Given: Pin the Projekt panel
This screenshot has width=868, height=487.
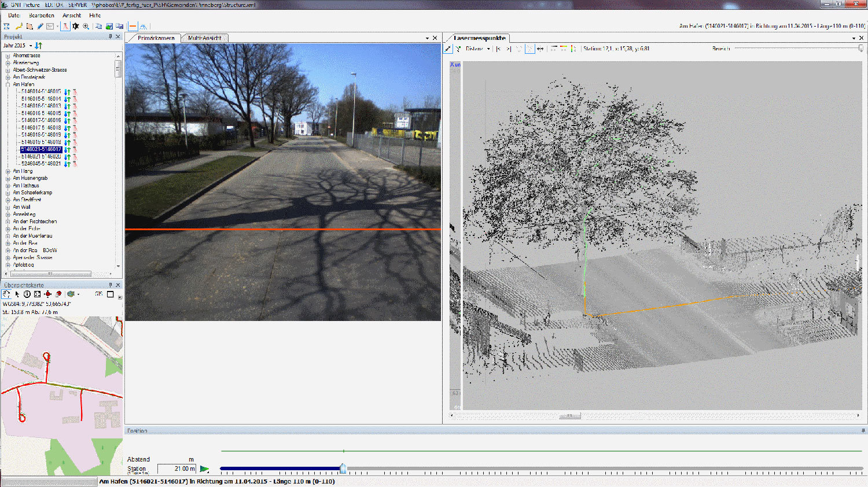Looking at the screenshot, I should point(111,36).
